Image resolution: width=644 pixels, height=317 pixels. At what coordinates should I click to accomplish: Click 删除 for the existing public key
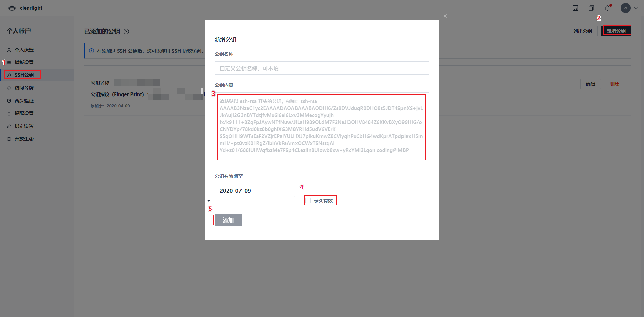(614, 84)
